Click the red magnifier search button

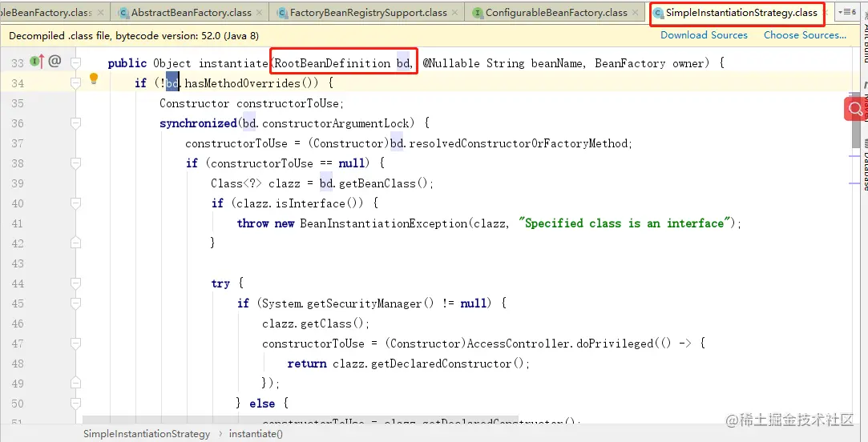(x=855, y=108)
